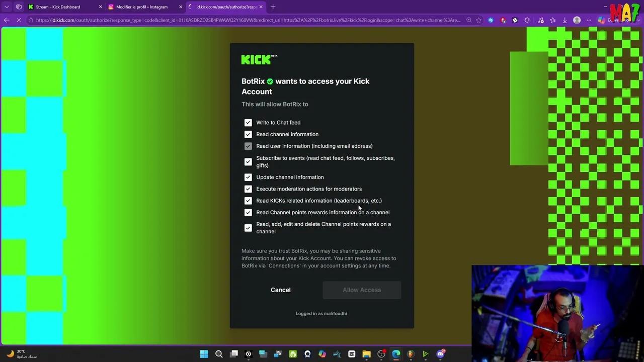This screenshot has height=362, width=644.
Task: Close the Instagram tab
Action: (x=181, y=7)
